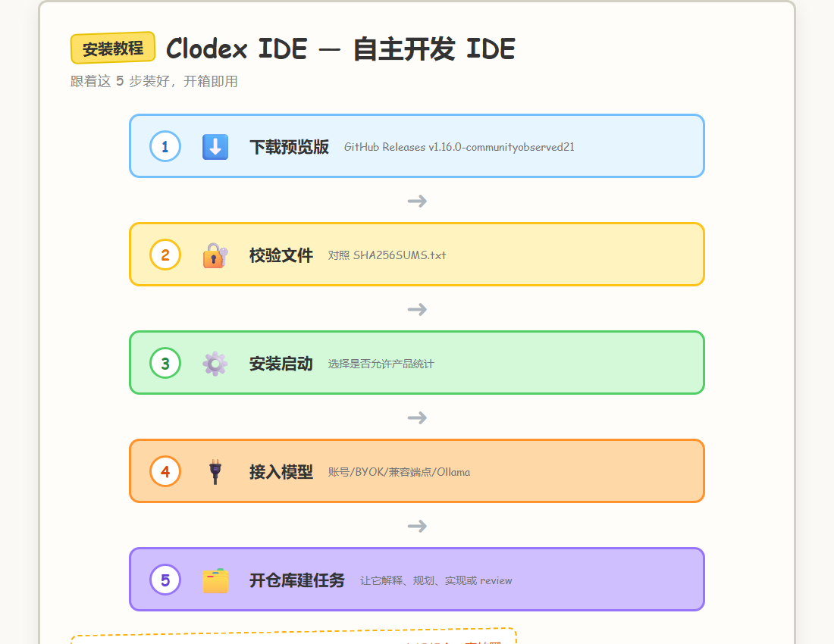834x644 pixels.
Task: Click the subtitle 跟着这 5 步装好，开箱即用
Action: (154, 81)
